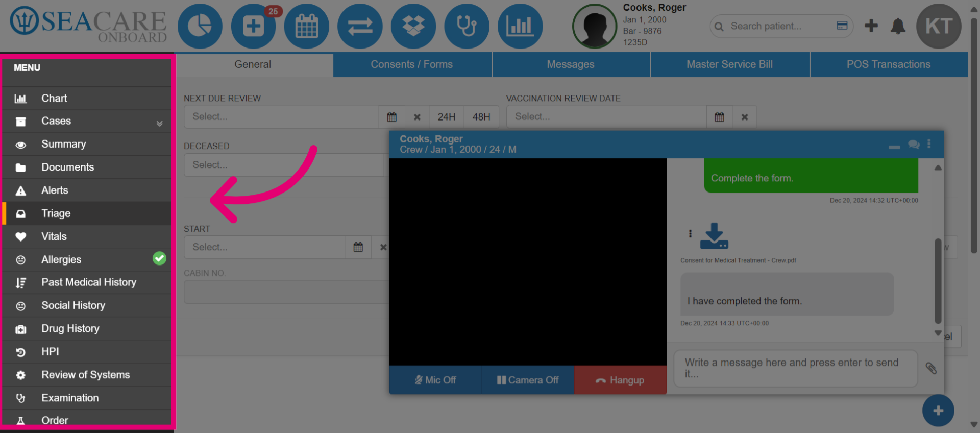Click the plus icon beside search box
Viewport: 980px width, 433px height.
[x=871, y=26]
